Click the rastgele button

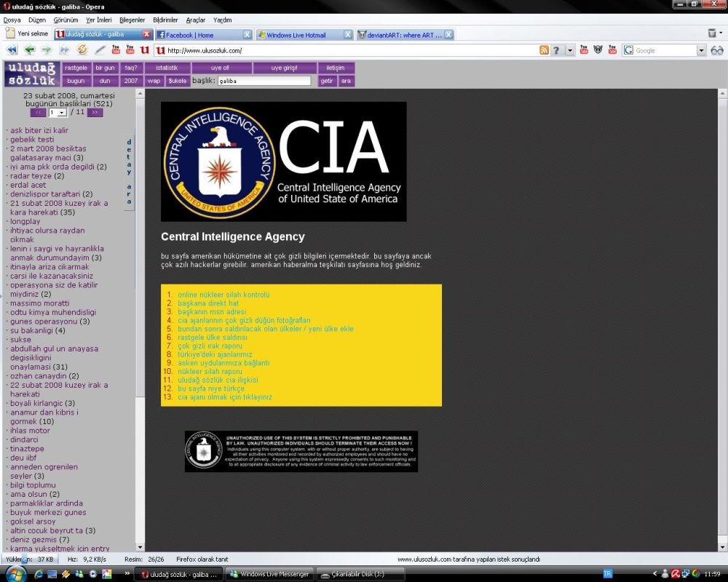pos(76,68)
